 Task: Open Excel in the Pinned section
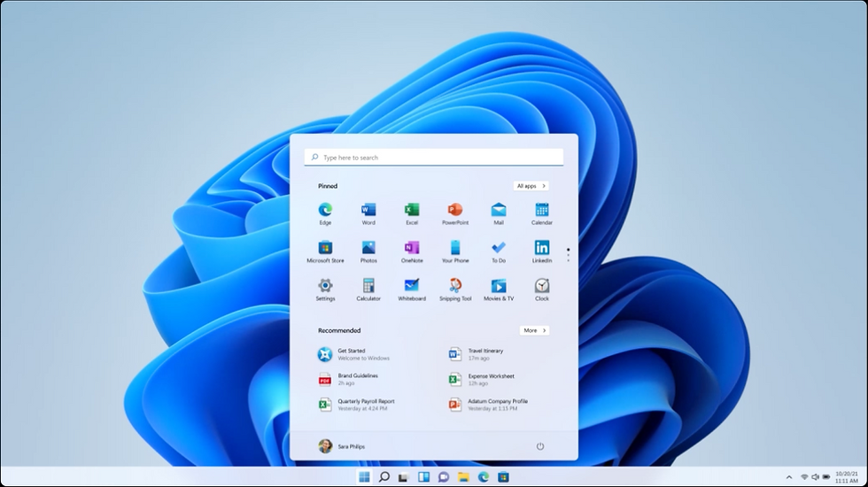click(412, 211)
